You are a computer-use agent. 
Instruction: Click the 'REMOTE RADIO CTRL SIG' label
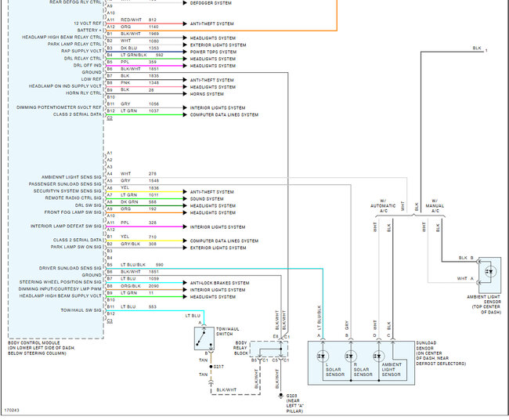pos(74,197)
